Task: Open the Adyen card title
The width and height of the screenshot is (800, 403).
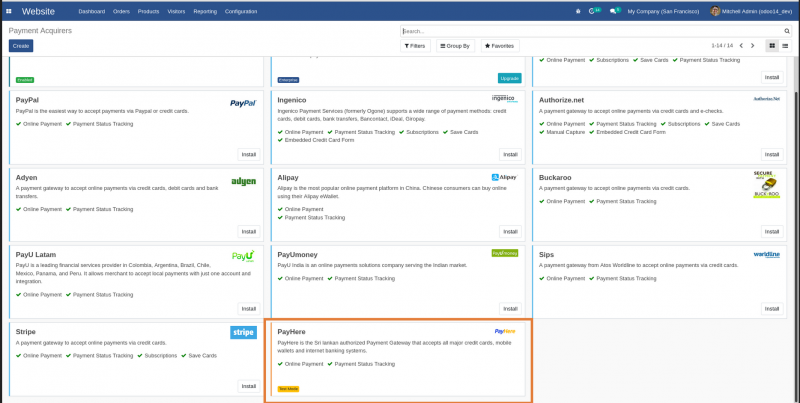Action: 27,178
